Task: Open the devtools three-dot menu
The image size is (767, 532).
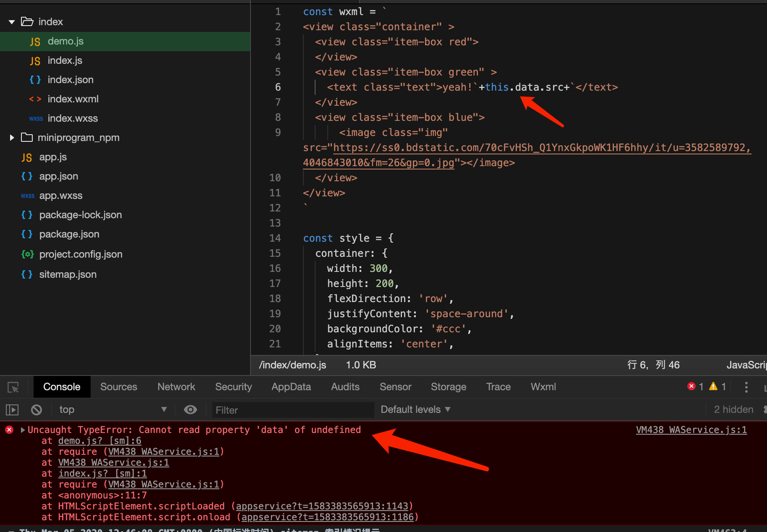Action: point(746,387)
